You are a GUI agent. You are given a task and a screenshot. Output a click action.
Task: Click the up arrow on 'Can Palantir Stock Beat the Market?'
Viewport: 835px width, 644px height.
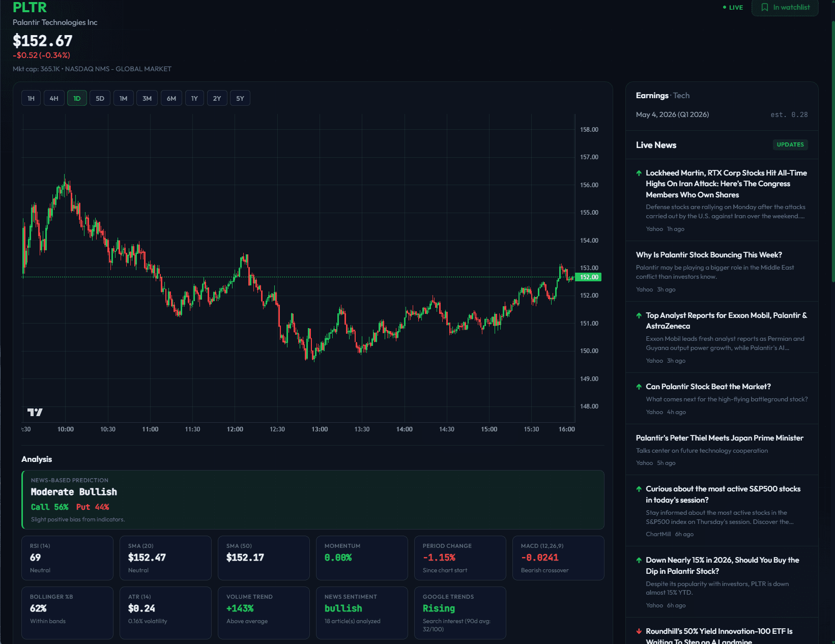[x=638, y=387]
